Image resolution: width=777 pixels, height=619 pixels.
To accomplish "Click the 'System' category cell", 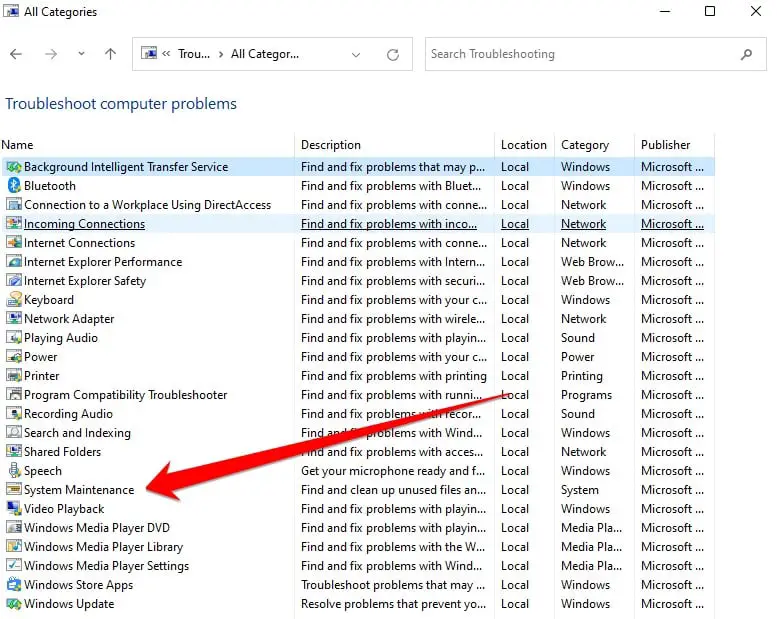I will (580, 490).
